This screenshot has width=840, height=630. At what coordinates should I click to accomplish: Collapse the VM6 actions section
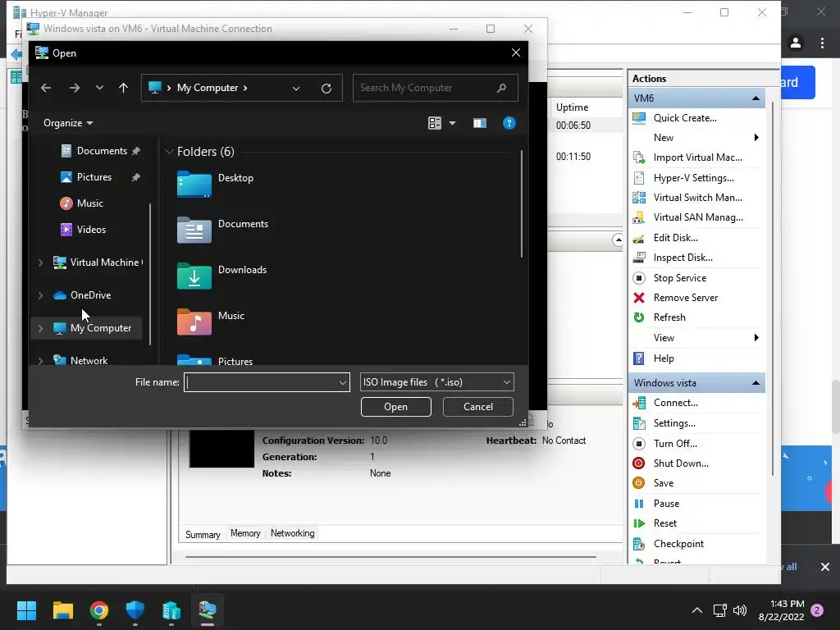pos(756,98)
